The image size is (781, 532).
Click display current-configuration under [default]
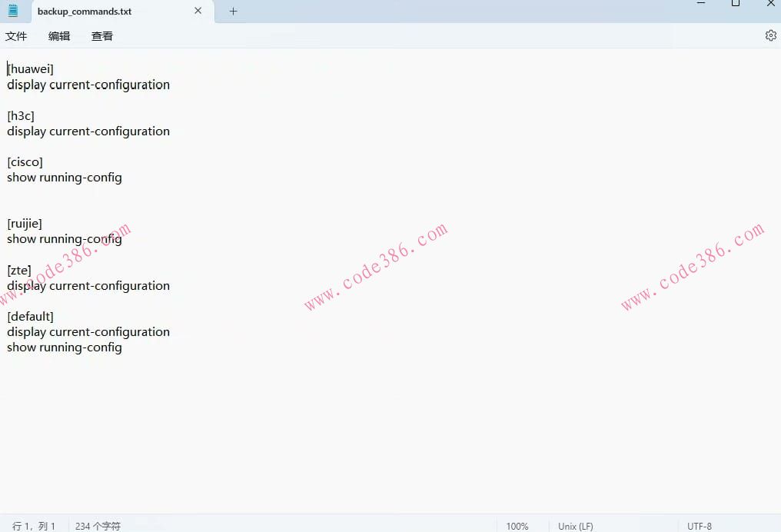coord(88,332)
